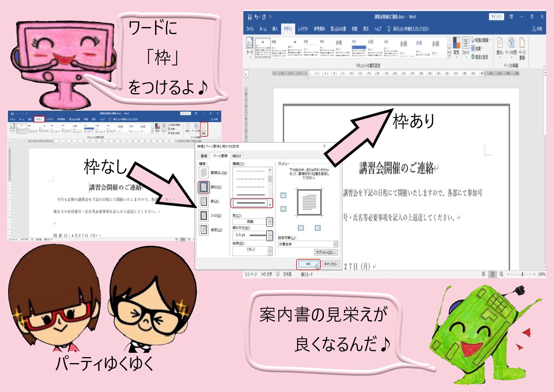The width and height of the screenshot is (554, 392).
Task: Toggle bottom border button in dialog preview
Action: (x=283, y=209)
